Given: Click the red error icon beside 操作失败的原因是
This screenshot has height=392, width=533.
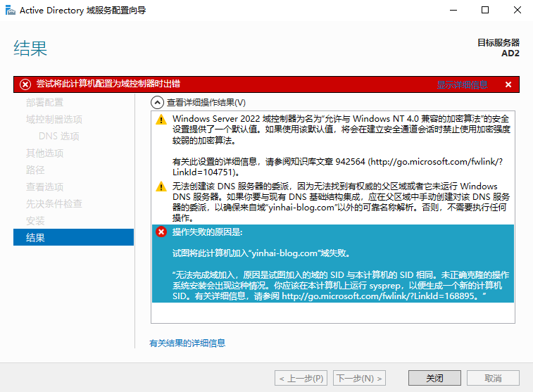Looking at the screenshot, I should click(x=161, y=232).
